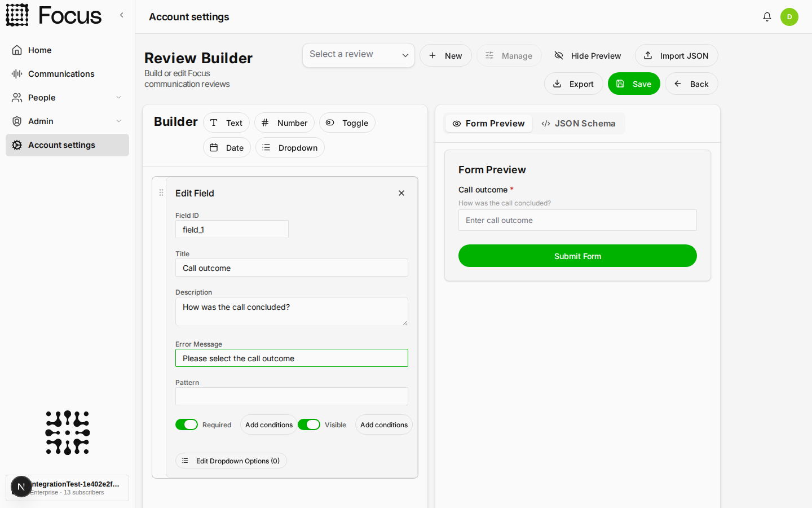Click the Focus logo icon
812x508 pixels.
pyautogui.click(x=17, y=15)
